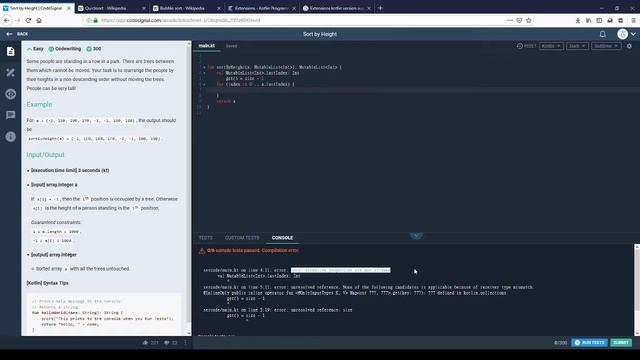
Task: Open the user profile avatar
Action: (x=622, y=34)
